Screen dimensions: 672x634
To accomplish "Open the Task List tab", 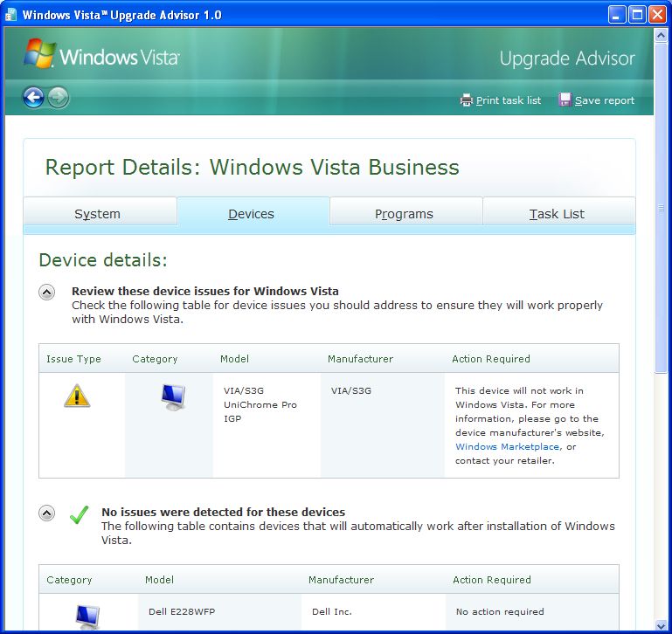I will tap(559, 211).
